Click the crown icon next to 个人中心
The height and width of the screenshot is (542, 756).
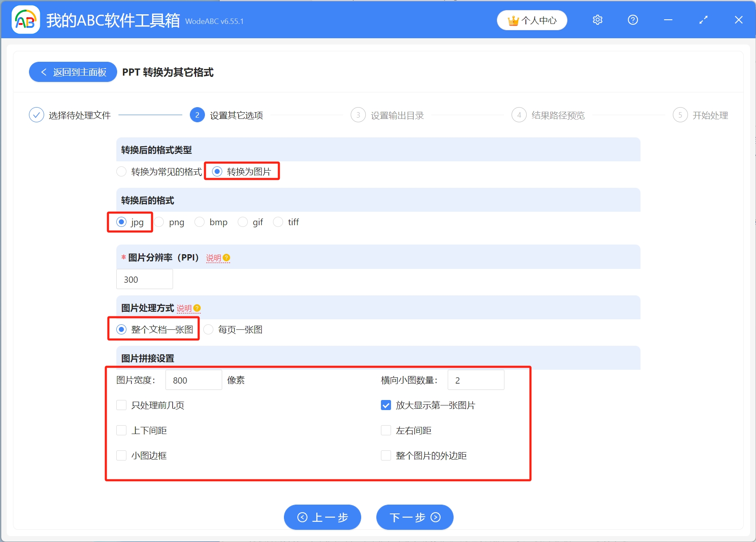pyautogui.click(x=512, y=20)
